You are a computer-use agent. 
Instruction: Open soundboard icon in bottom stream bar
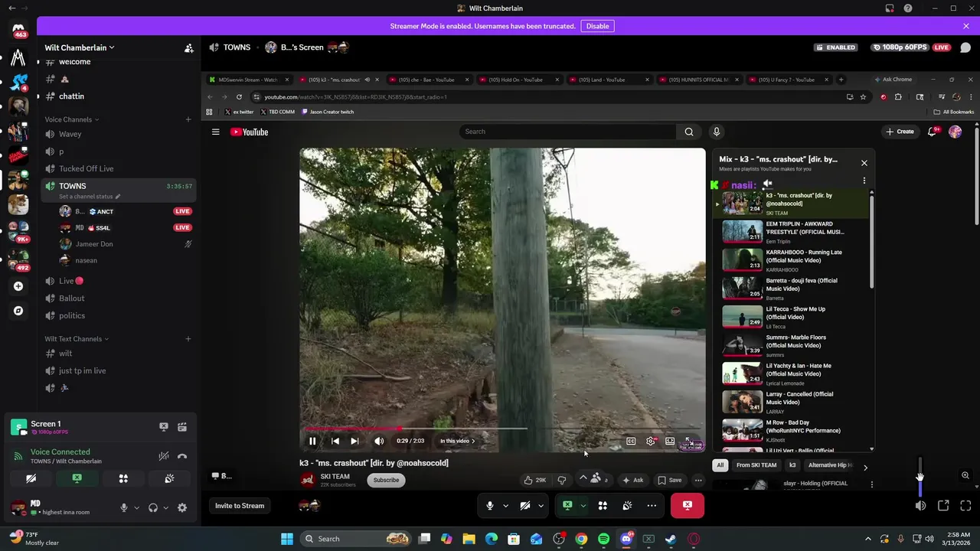[x=627, y=506]
